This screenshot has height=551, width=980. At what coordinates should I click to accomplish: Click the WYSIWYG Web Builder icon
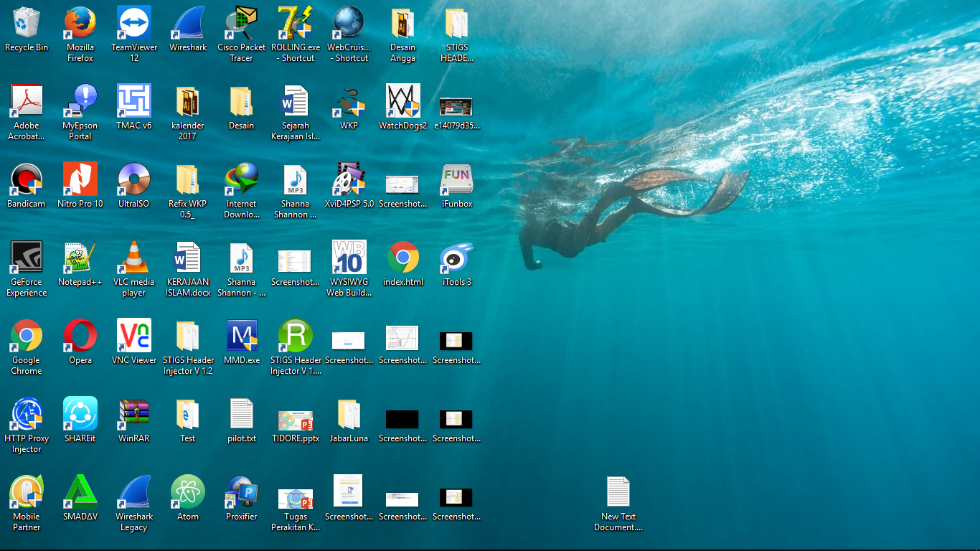(349, 258)
